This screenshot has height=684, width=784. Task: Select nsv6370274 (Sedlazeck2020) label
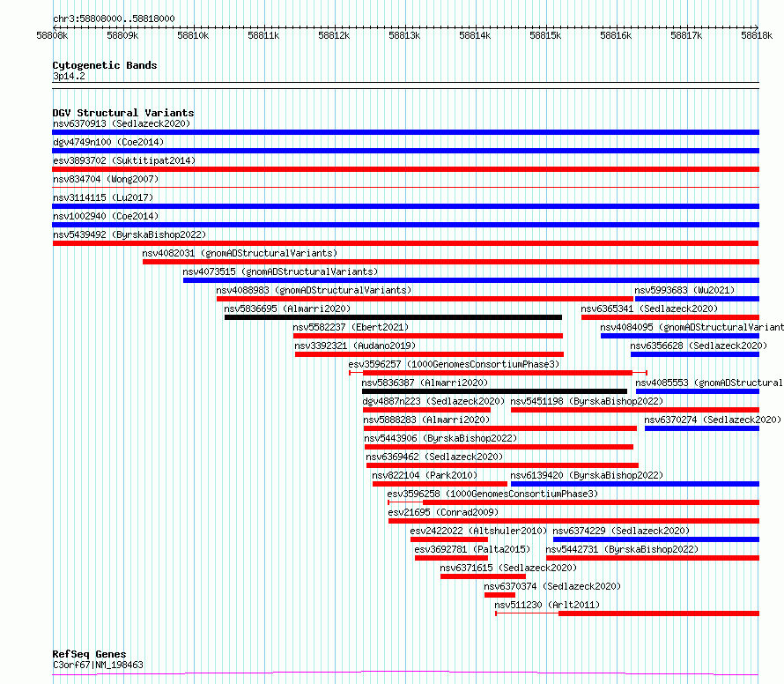click(x=713, y=420)
